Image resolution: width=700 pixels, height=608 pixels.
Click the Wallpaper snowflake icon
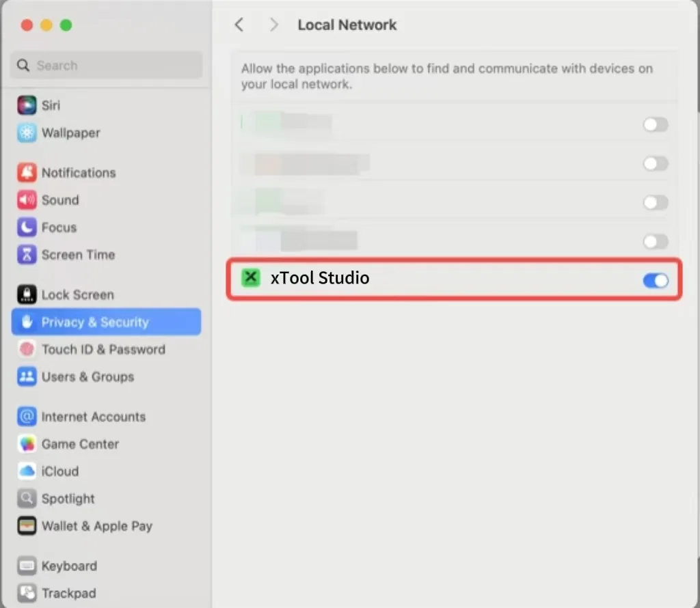27,133
